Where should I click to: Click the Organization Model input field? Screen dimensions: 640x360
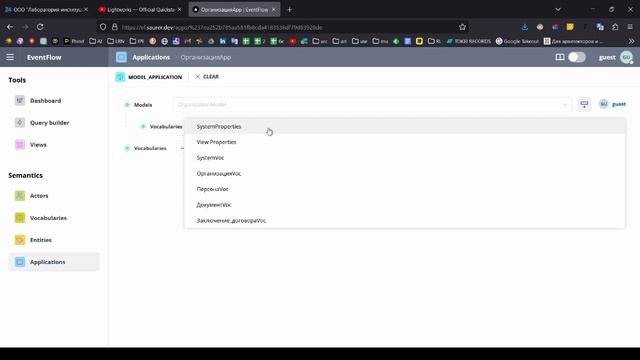(371, 105)
